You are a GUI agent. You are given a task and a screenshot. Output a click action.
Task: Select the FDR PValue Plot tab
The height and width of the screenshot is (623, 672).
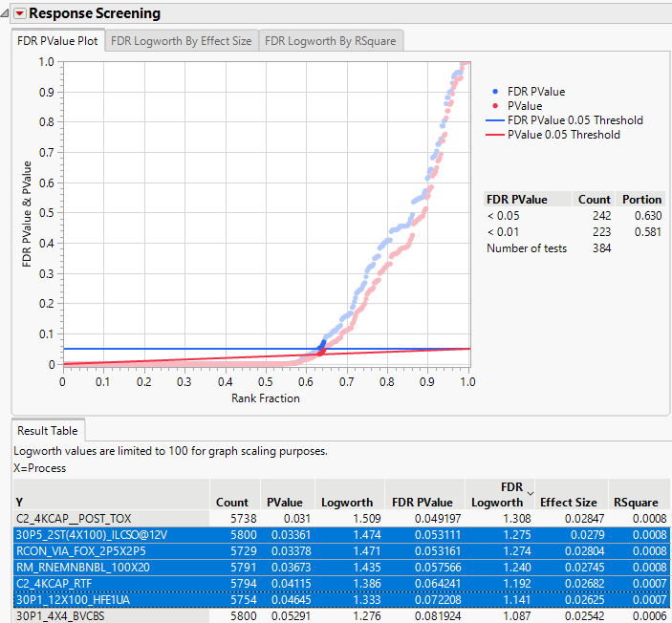click(x=56, y=41)
